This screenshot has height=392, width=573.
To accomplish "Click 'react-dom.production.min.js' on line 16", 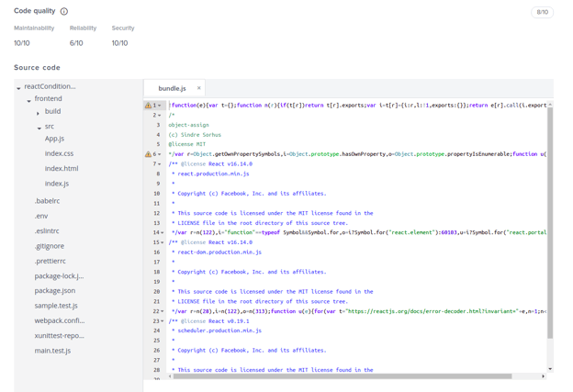I will [219, 252].
